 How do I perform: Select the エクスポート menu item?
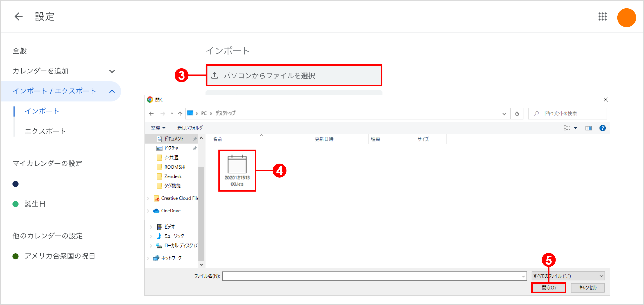pos(45,131)
